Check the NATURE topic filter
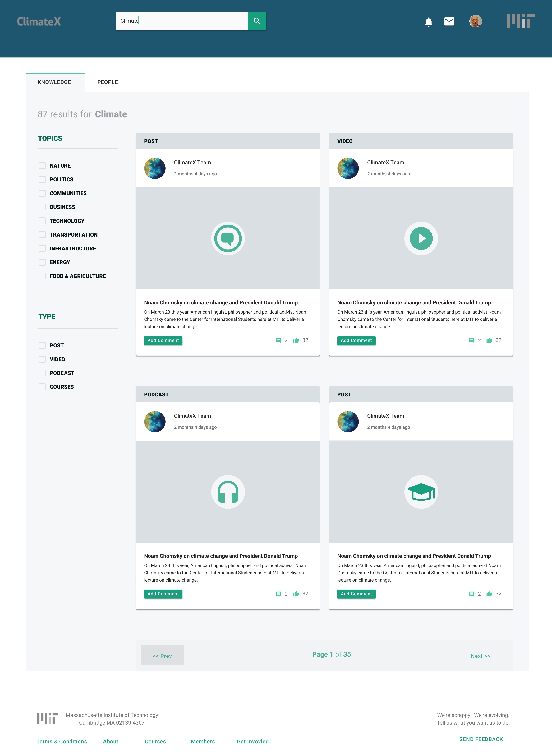552x756 pixels. (42, 166)
